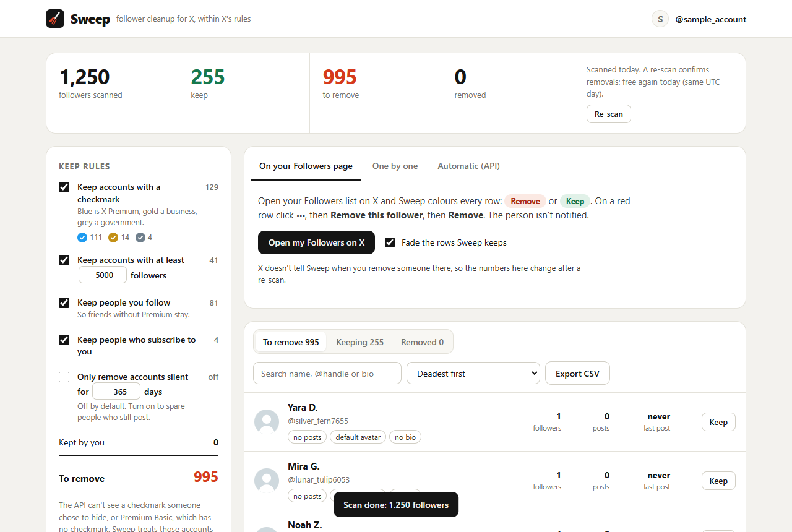The width and height of the screenshot is (792, 532).
Task: Click the grey checkmark badge count 4
Action: pos(144,238)
